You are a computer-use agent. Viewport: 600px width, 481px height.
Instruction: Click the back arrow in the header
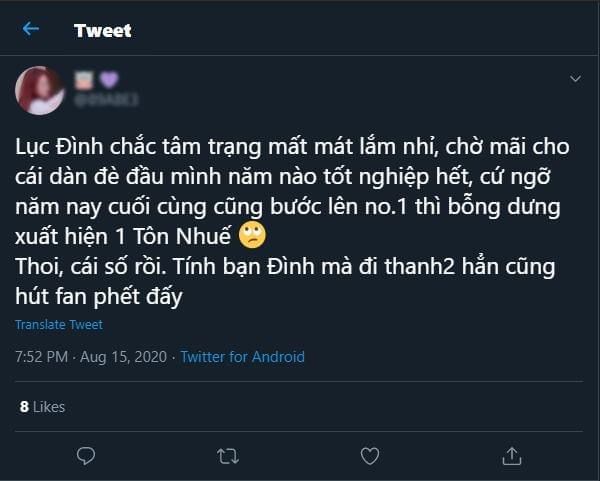(31, 29)
